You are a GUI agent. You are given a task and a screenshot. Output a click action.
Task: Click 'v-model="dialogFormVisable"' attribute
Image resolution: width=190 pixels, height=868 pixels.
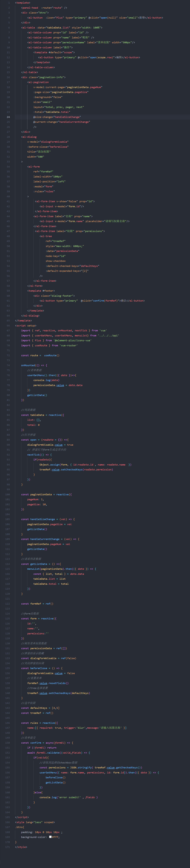point(48,142)
